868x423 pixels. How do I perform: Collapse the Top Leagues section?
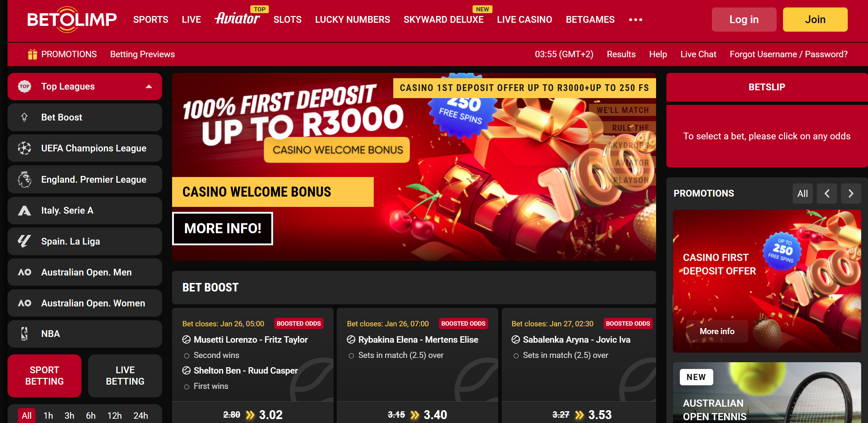pos(149,86)
